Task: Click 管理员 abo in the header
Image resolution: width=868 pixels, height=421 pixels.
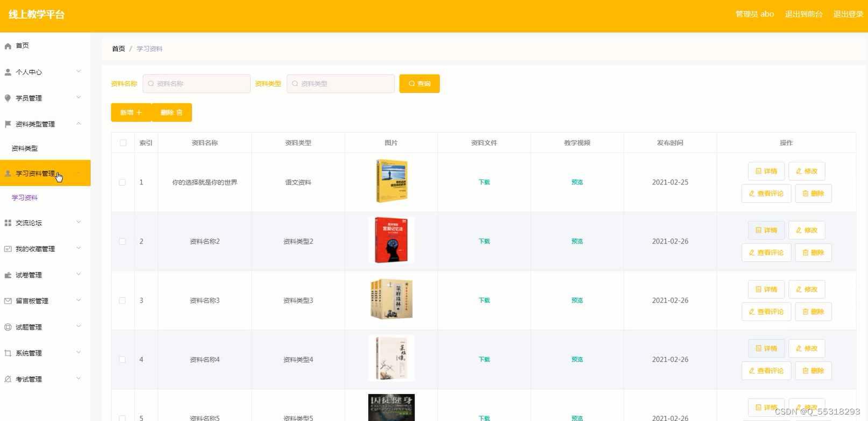Action: (x=755, y=15)
